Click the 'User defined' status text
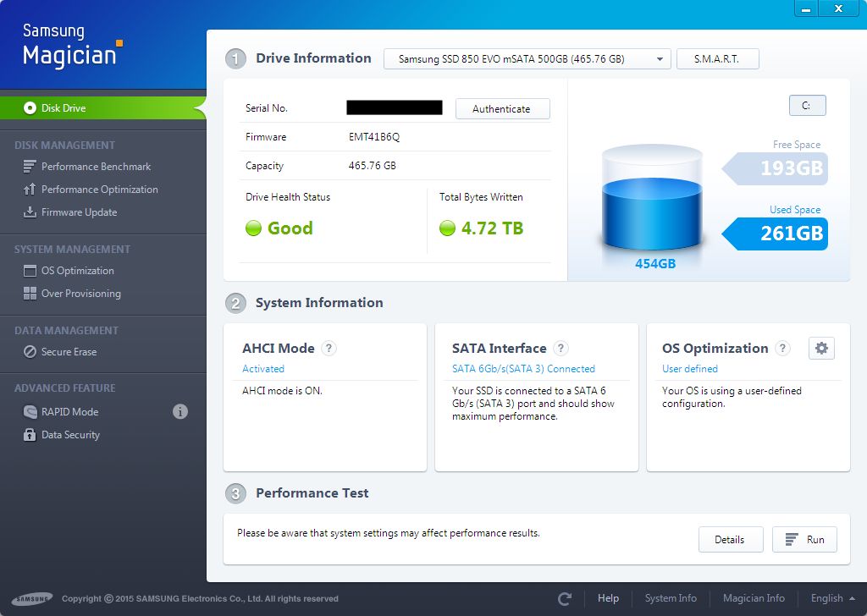 (689, 368)
